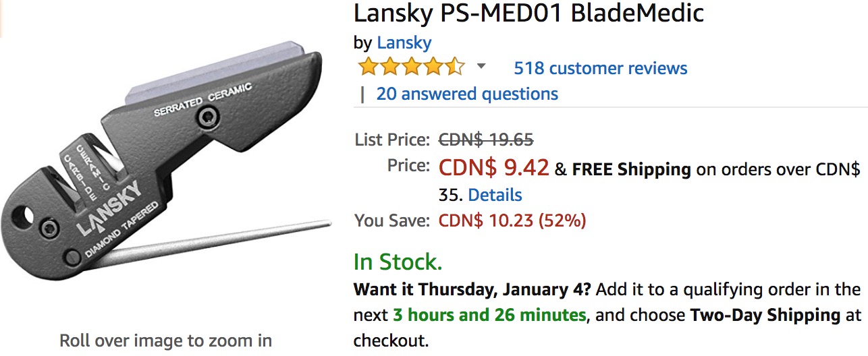This screenshot has height=356, width=868.
Task: Open the 20 answered questions link
Action: (x=467, y=94)
